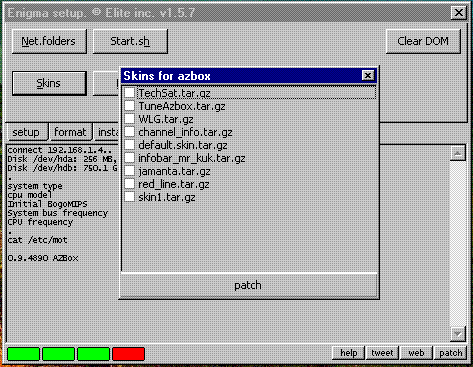473x367 pixels.
Task: Switch to the setup tab
Action: click(26, 132)
